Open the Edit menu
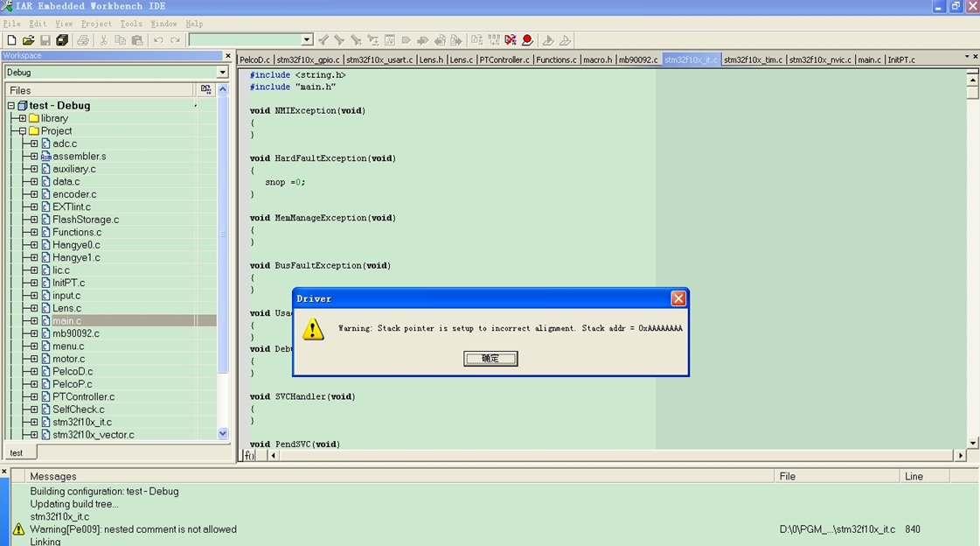This screenshot has width=980, height=546. (x=38, y=24)
